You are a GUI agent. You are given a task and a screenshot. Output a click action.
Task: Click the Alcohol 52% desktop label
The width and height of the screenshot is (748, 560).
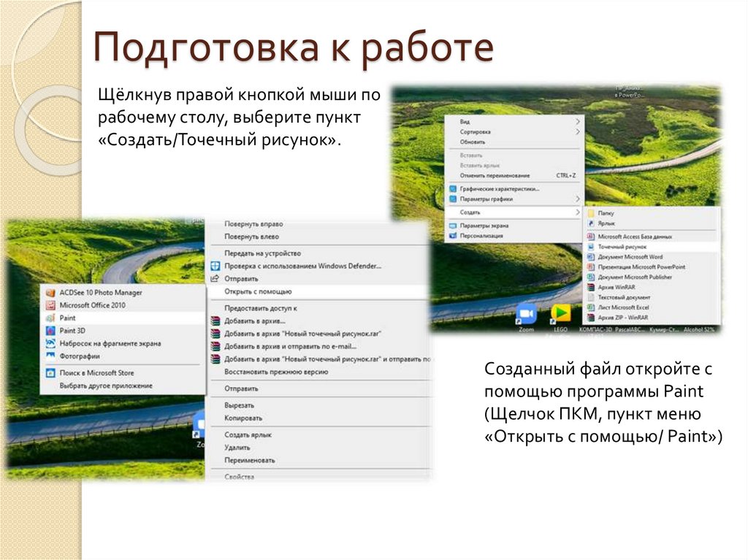699,329
